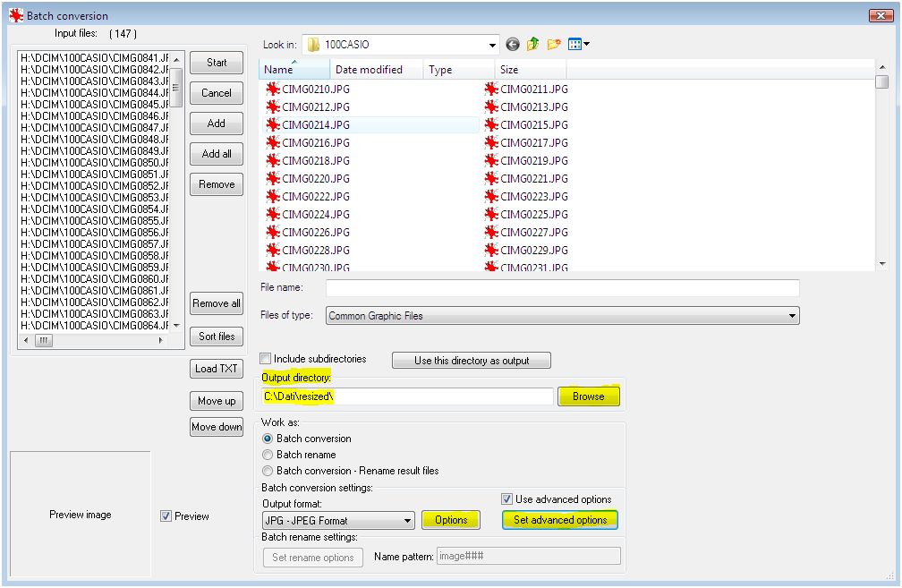Create a new folder in 100CASIO
902x588 pixels.
click(x=554, y=44)
